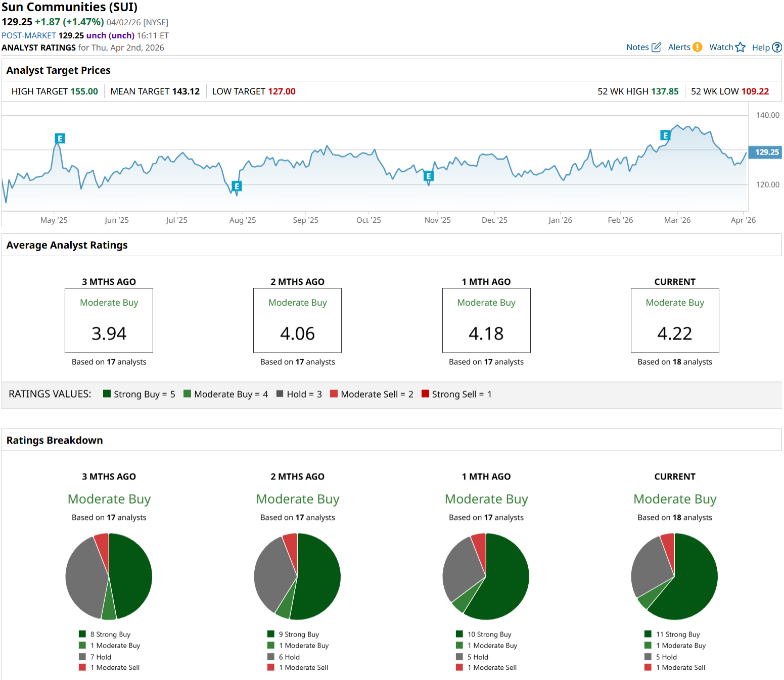Image resolution: width=784 pixels, height=680 pixels.
Task: Click the Strong Sell red legend swatch
Action: (x=425, y=394)
